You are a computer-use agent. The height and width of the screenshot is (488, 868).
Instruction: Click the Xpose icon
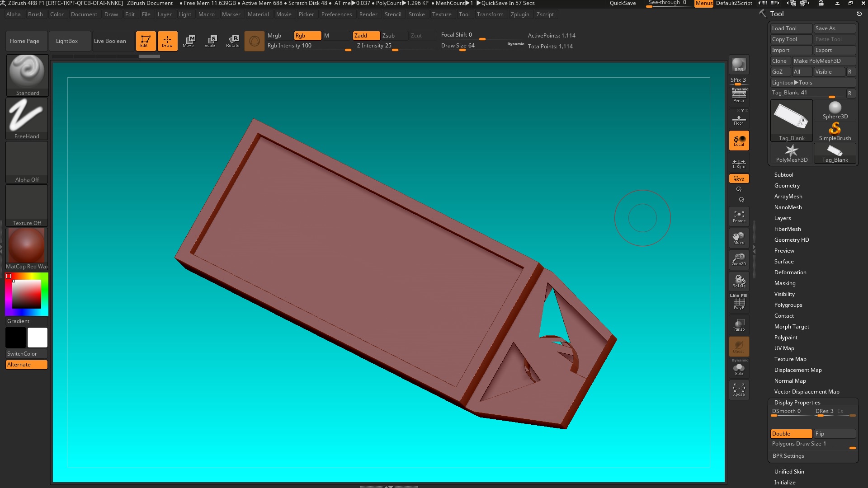[x=739, y=390]
